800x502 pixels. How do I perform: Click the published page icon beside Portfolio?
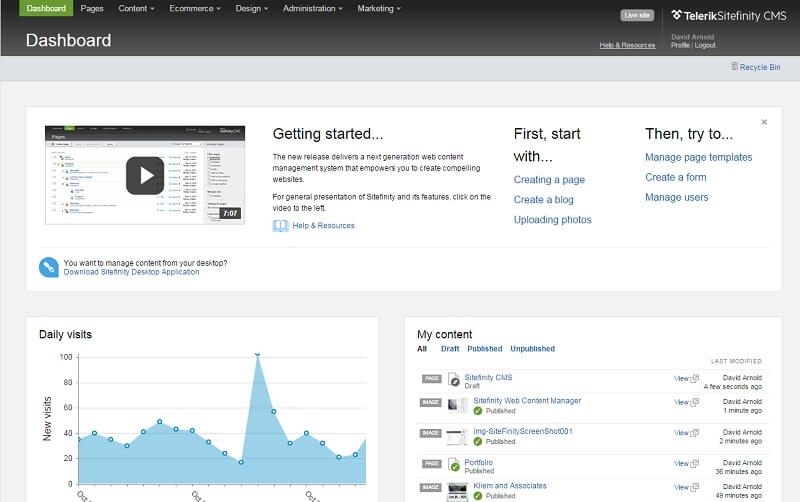[x=454, y=465]
